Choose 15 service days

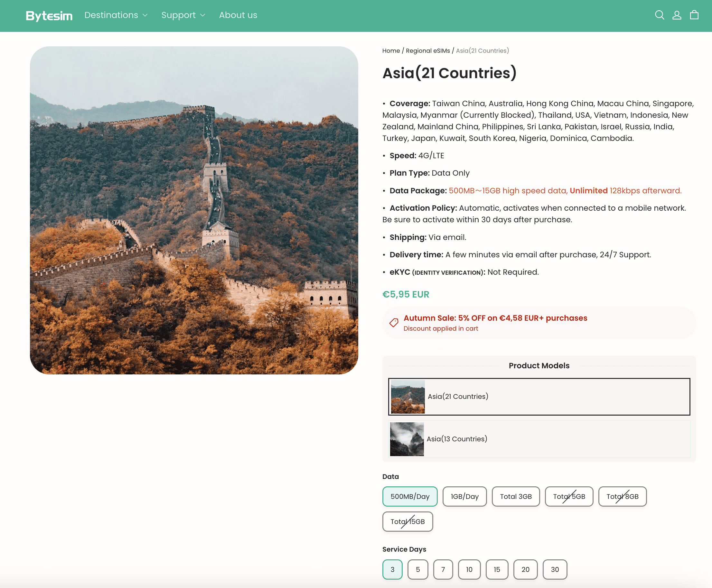click(x=496, y=569)
